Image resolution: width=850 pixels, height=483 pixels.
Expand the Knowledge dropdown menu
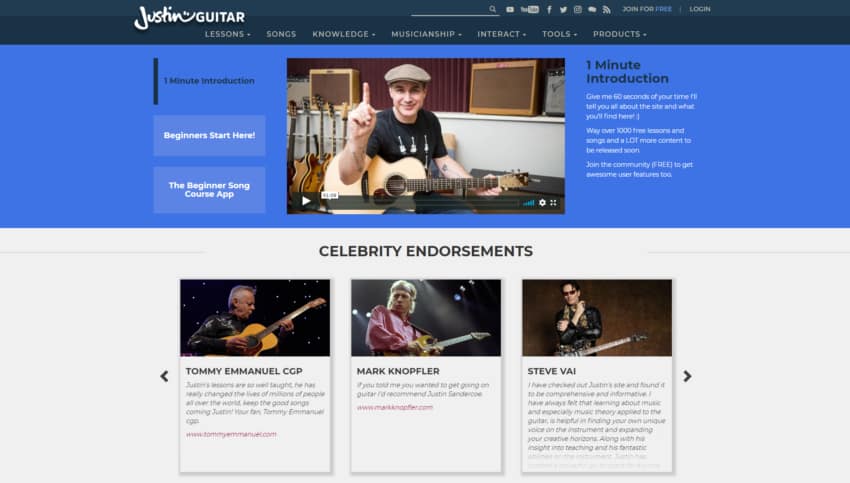tap(344, 34)
